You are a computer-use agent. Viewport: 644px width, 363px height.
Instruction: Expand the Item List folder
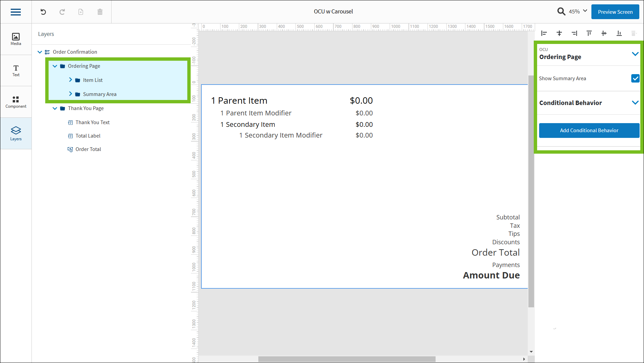click(70, 80)
